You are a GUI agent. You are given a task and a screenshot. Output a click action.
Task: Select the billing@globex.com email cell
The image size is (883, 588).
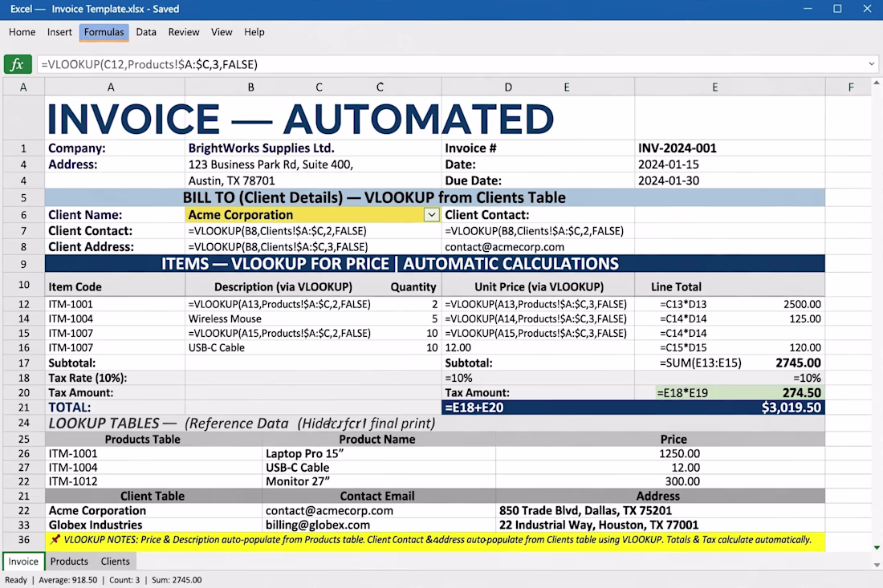tap(378, 525)
